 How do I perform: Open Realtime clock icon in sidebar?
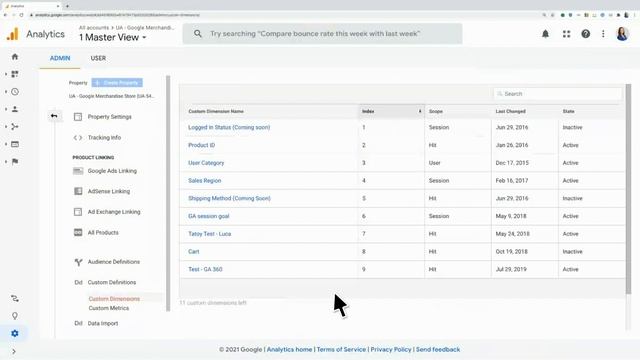(15, 92)
